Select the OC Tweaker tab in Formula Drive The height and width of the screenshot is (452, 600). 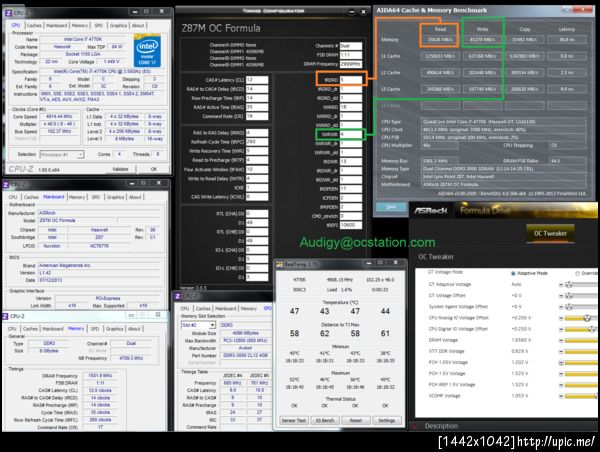point(550,233)
